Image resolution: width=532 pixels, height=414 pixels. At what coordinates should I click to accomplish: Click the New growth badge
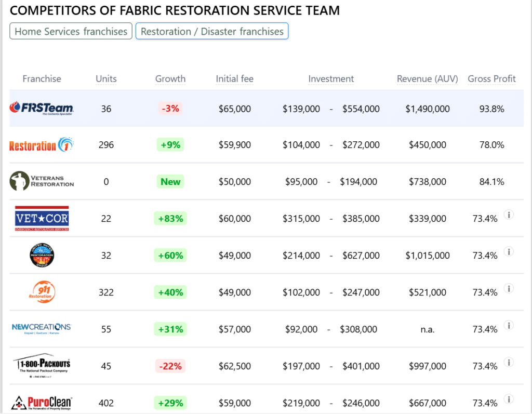(170, 182)
